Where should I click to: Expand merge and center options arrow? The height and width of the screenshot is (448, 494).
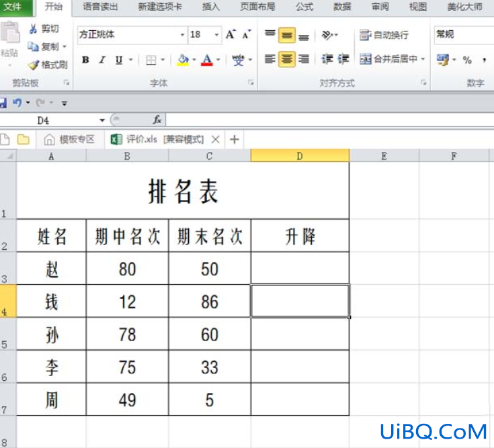(423, 59)
